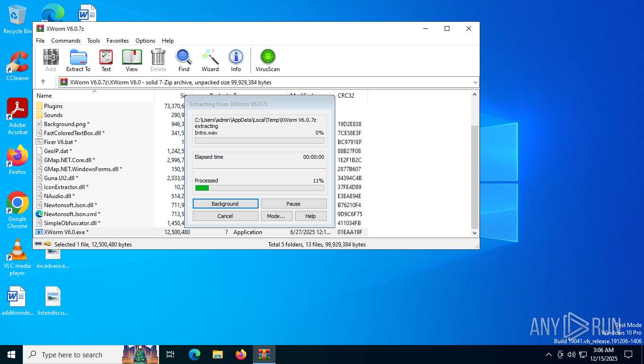Click the Add toolbar icon
This screenshot has width=644, height=364.
(x=51, y=60)
